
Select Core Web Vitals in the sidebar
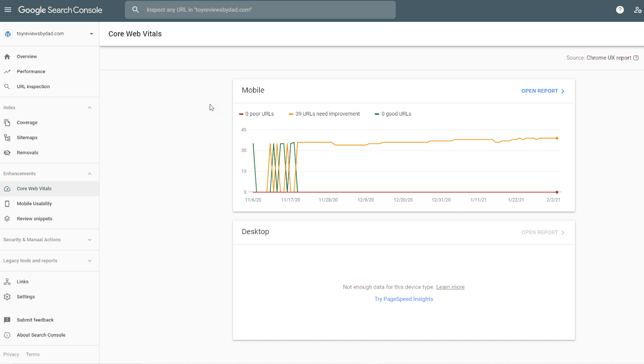34,188
